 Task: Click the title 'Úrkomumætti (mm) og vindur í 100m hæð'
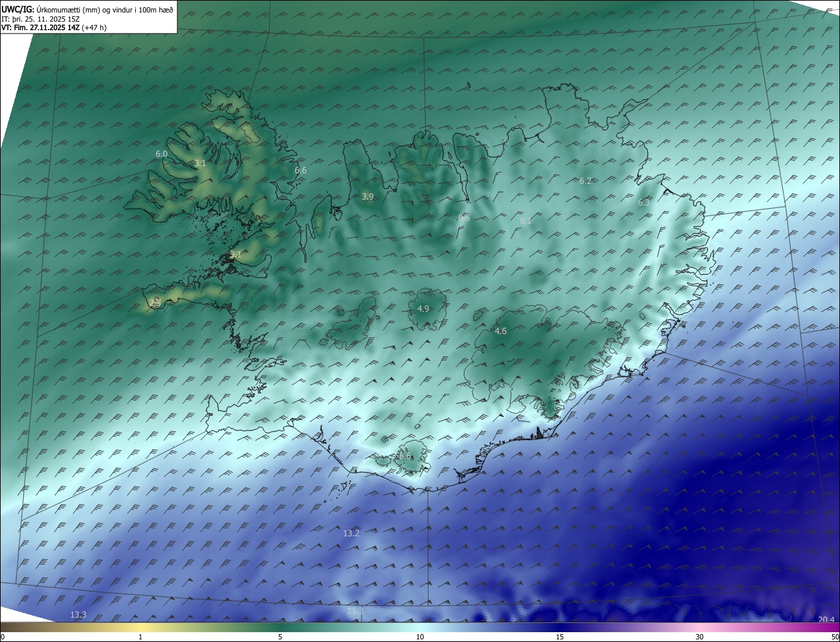pos(104,10)
